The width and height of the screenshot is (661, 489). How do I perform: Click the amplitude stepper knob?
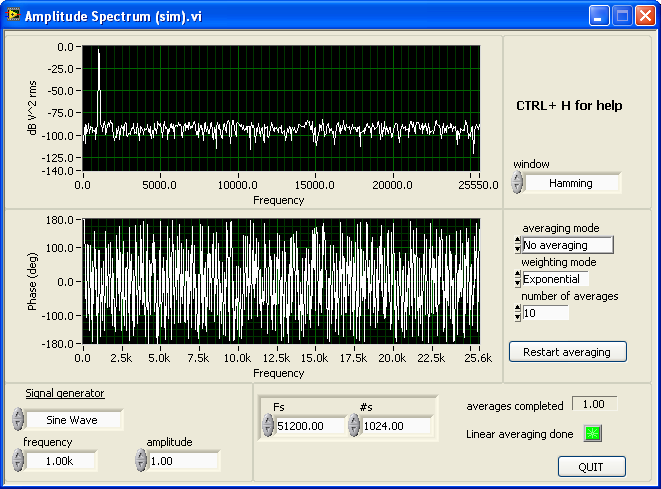pos(141,460)
